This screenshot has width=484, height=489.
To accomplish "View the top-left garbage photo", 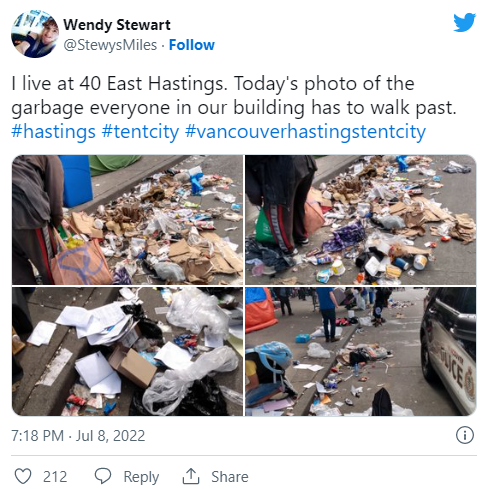I will (x=127, y=220).
